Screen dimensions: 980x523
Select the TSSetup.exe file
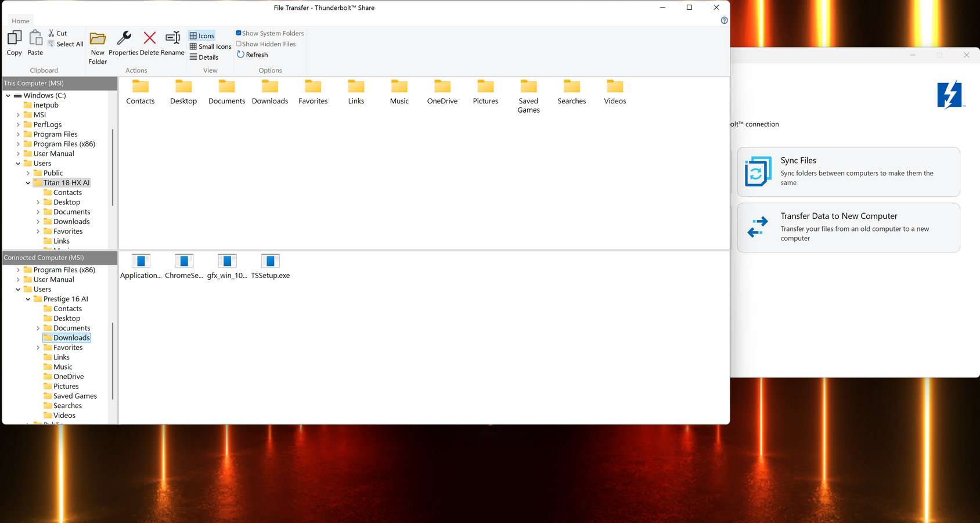click(x=271, y=267)
